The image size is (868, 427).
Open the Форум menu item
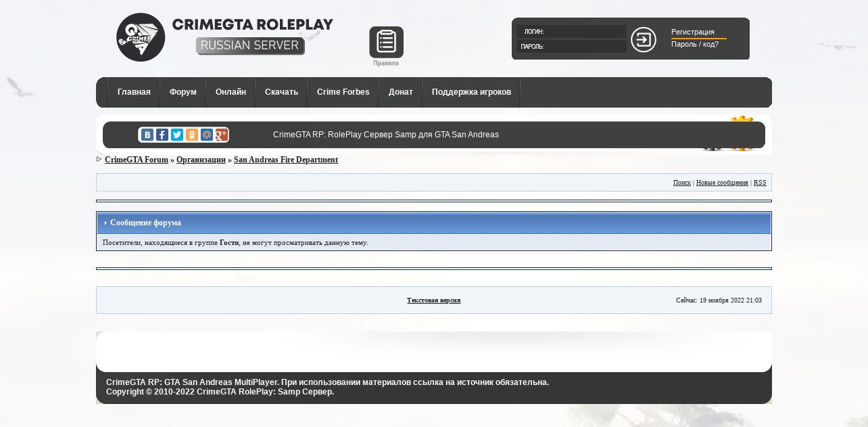coord(183,92)
